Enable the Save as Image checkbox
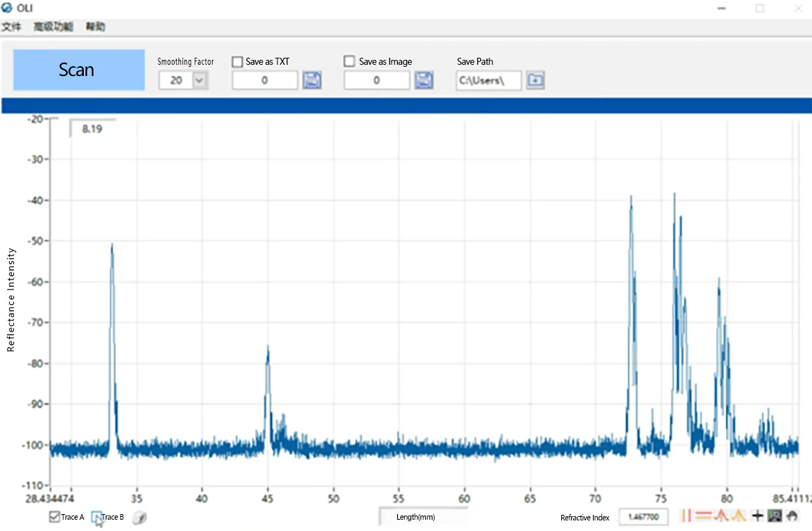Screen dimensions: 812x531 point(349,62)
